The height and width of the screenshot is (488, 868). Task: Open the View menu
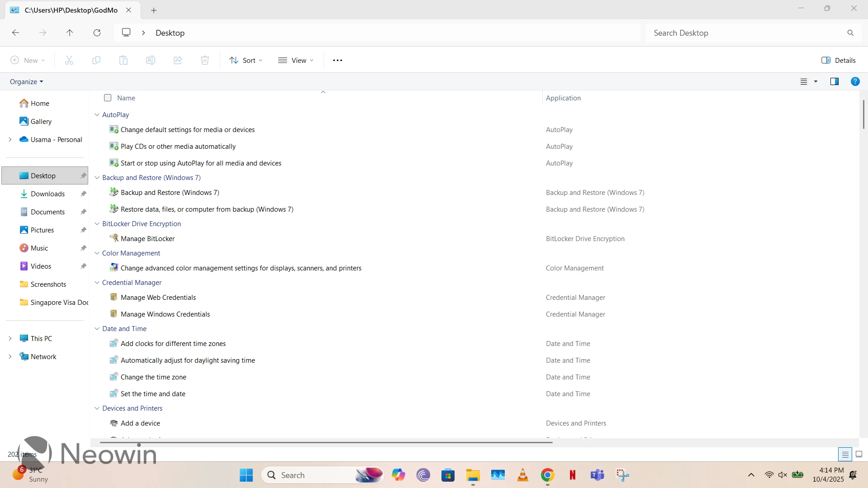tap(296, 60)
